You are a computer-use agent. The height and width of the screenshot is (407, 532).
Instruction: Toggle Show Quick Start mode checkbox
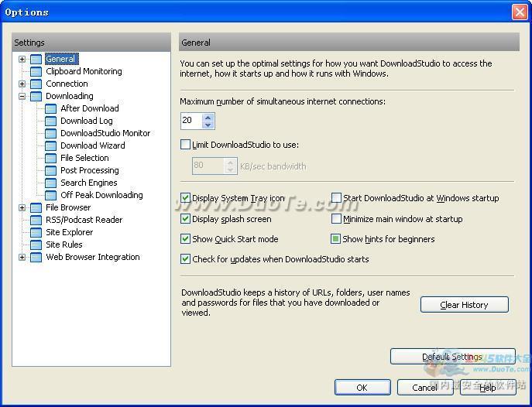(185, 239)
